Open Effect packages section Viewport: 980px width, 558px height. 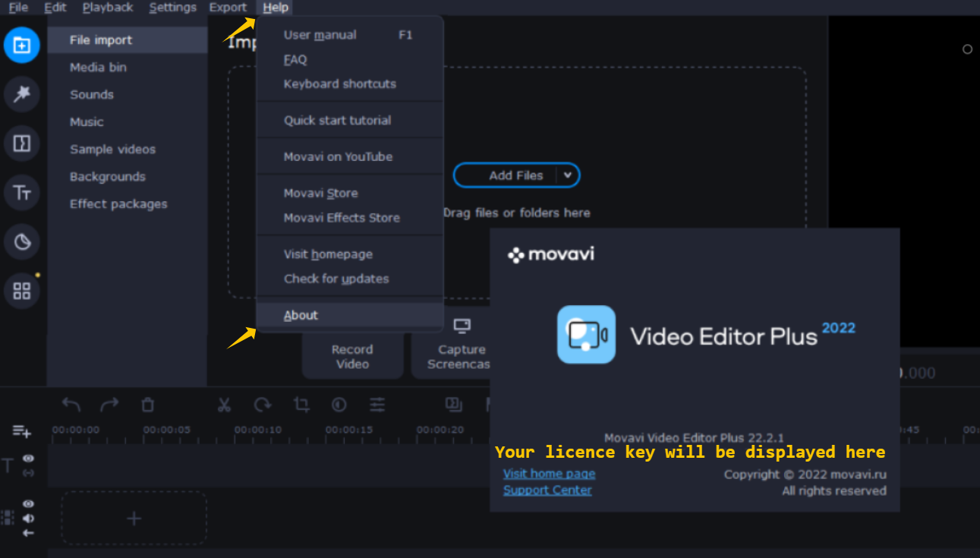pos(128,204)
